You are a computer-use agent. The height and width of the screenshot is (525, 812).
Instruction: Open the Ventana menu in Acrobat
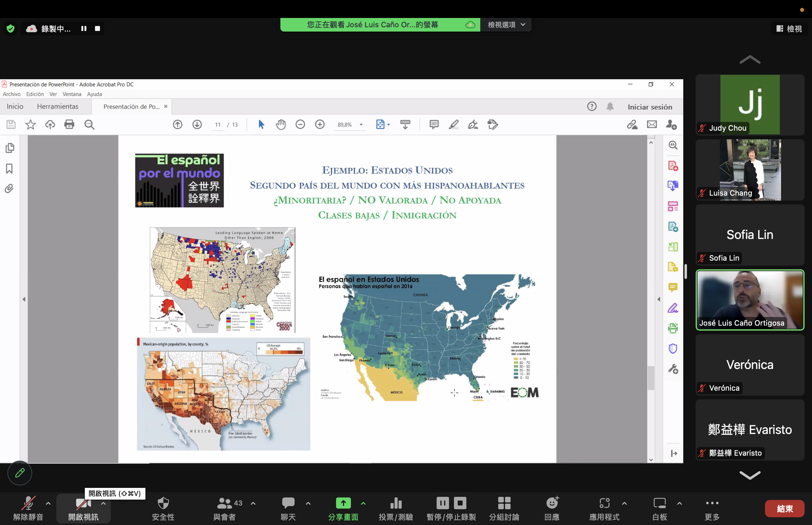(x=72, y=94)
